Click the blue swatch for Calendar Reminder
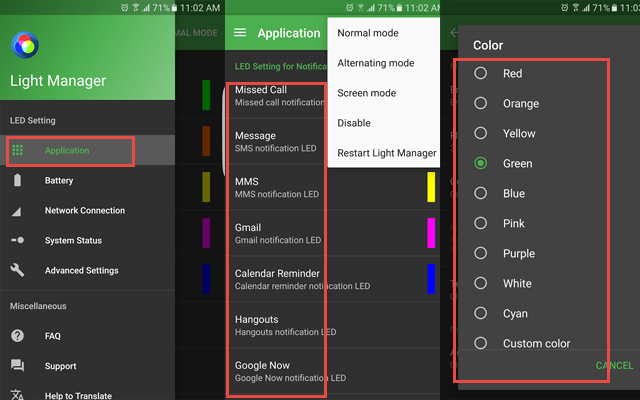 [431, 279]
